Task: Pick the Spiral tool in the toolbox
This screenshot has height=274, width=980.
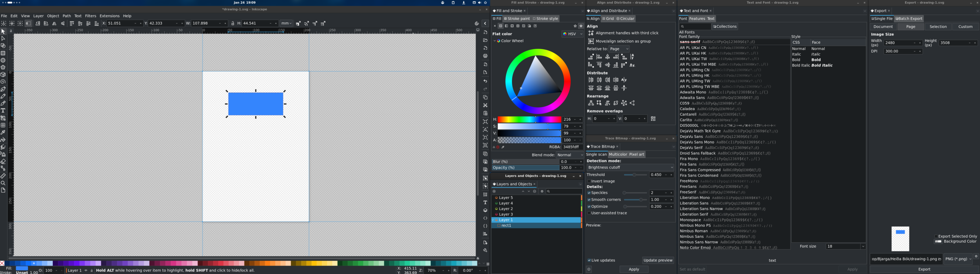Action: click(x=3, y=82)
